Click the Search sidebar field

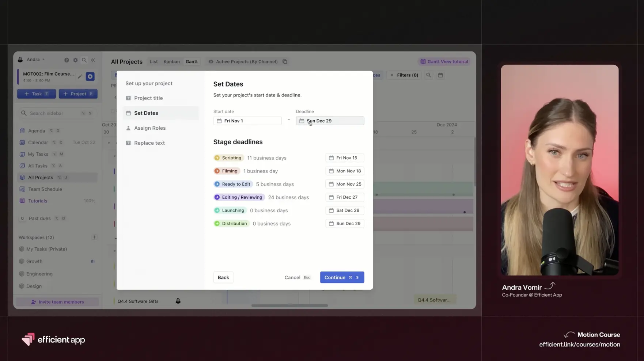[x=57, y=113]
